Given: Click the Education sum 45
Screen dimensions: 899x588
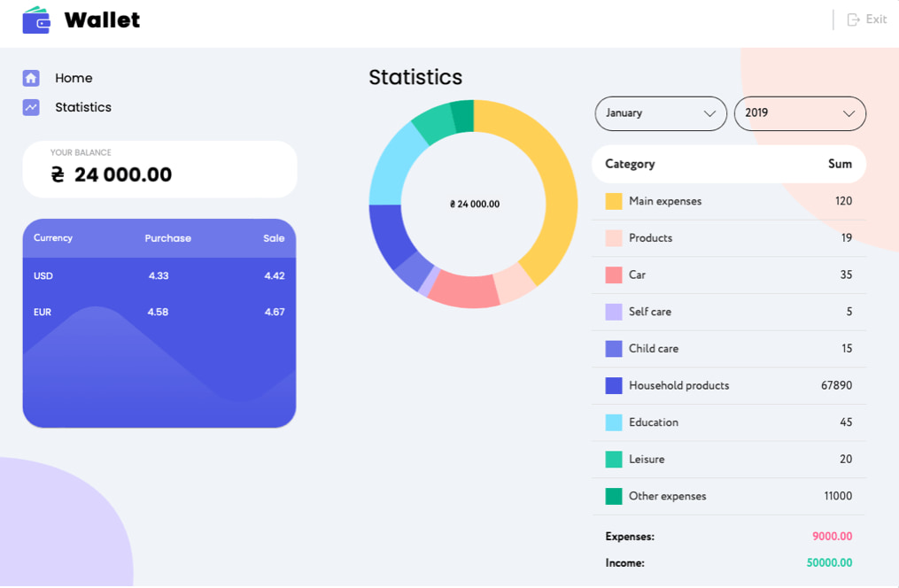Looking at the screenshot, I should tap(846, 422).
